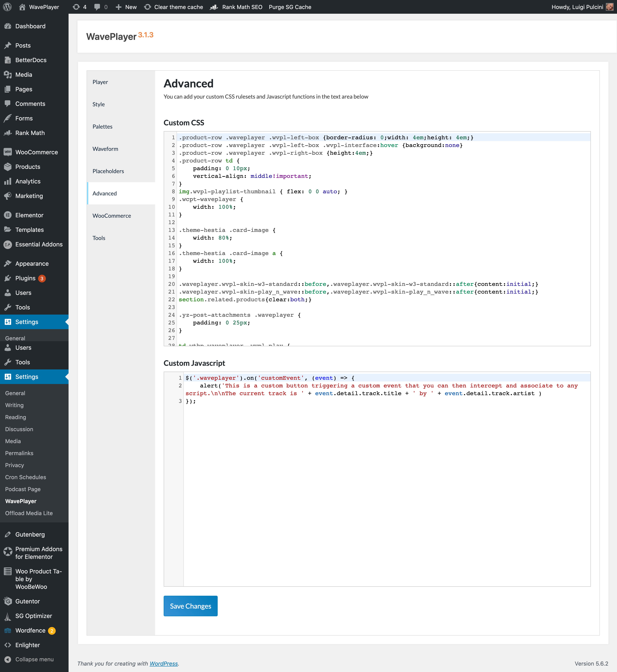Click Purge SG Cache in admin bar
This screenshot has width=617, height=672.
coord(290,7)
